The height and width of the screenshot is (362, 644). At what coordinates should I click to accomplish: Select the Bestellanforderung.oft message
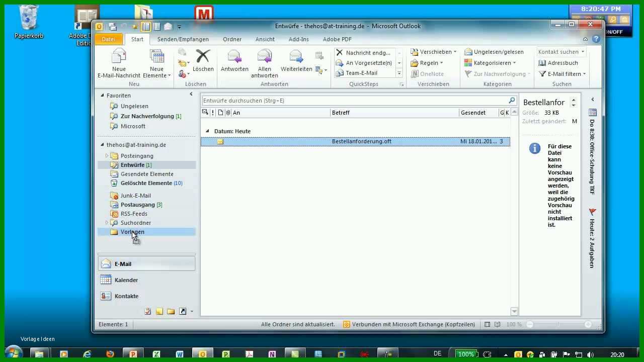point(355,142)
